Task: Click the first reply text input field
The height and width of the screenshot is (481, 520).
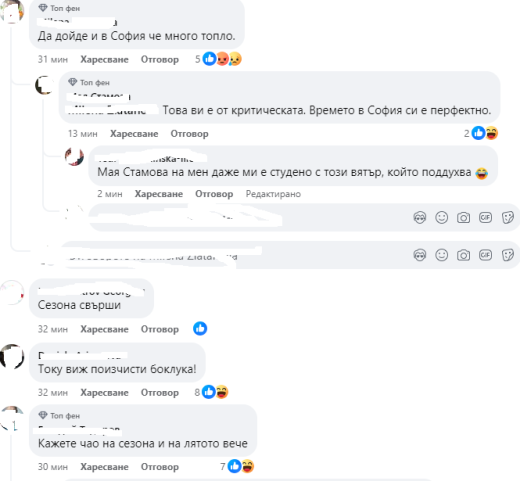Action: 250,218
